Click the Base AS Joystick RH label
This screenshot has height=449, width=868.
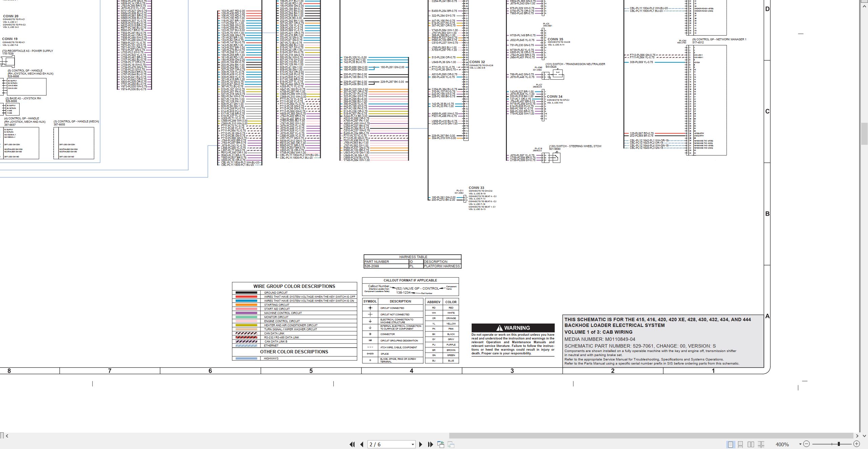[x=23, y=98]
